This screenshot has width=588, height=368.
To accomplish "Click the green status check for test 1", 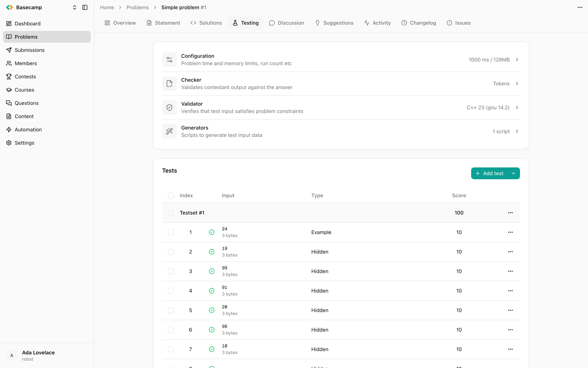I will point(212,232).
